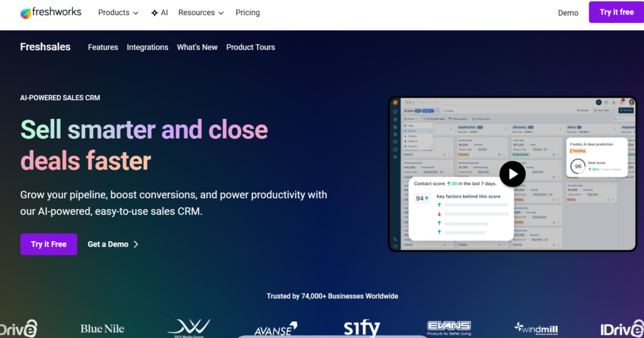Click the Sify logo
The image size is (644, 338).
(362, 328)
